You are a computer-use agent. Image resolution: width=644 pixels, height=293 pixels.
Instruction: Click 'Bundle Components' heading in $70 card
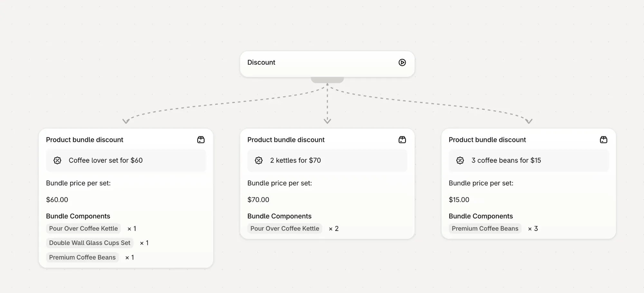click(279, 216)
